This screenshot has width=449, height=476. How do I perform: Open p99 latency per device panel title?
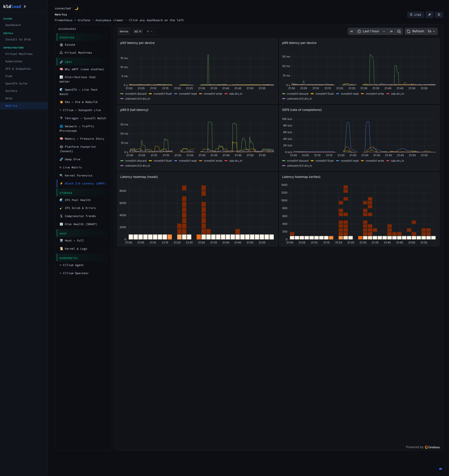pyautogui.click(x=299, y=43)
